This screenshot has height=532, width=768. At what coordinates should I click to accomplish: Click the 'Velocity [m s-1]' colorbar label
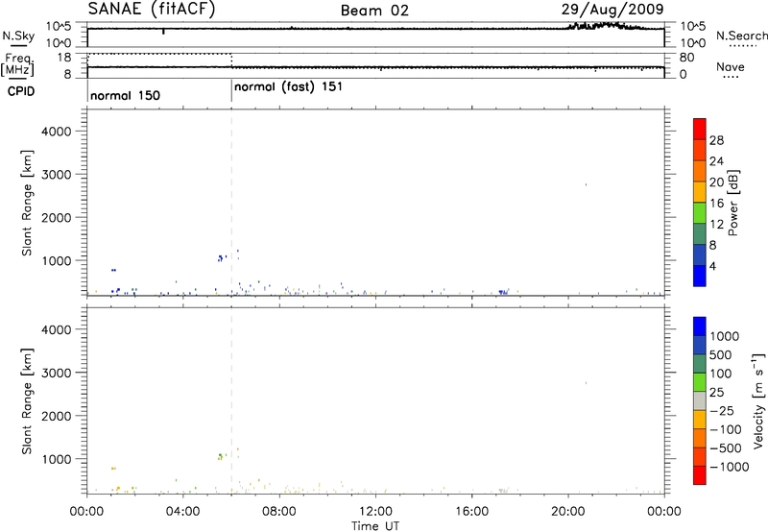tap(758, 400)
